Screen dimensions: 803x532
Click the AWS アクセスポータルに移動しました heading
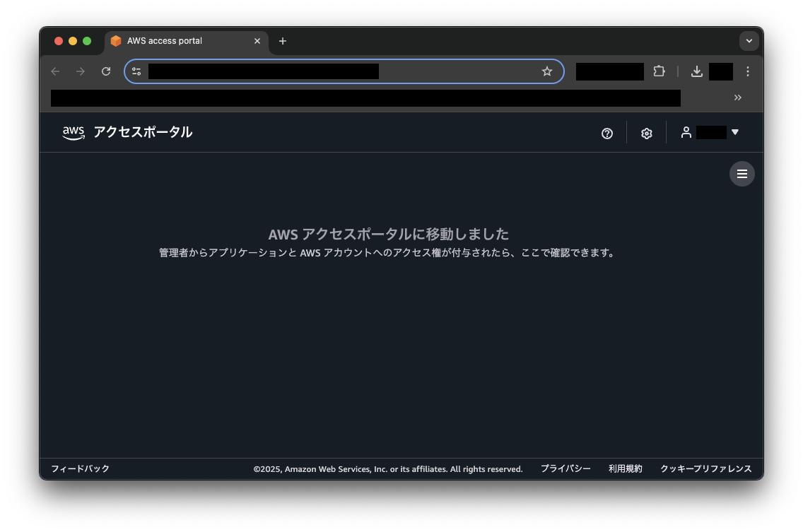tap(389, 234)
